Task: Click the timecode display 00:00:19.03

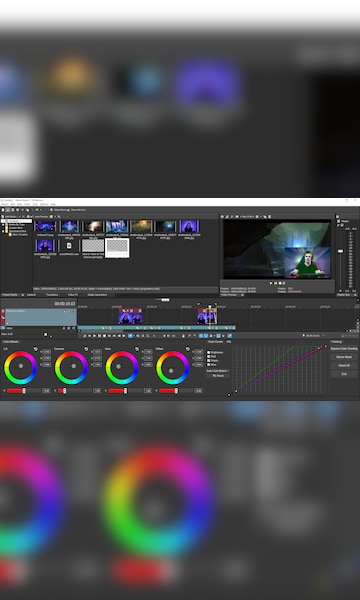Action: pyautogui.click(x=65, y=303)
